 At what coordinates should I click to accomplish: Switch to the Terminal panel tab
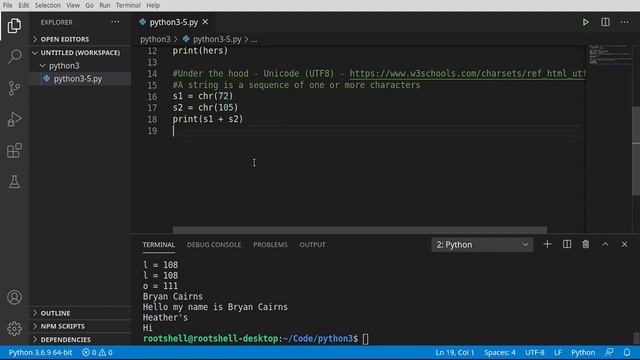click(x=159, y=244)
